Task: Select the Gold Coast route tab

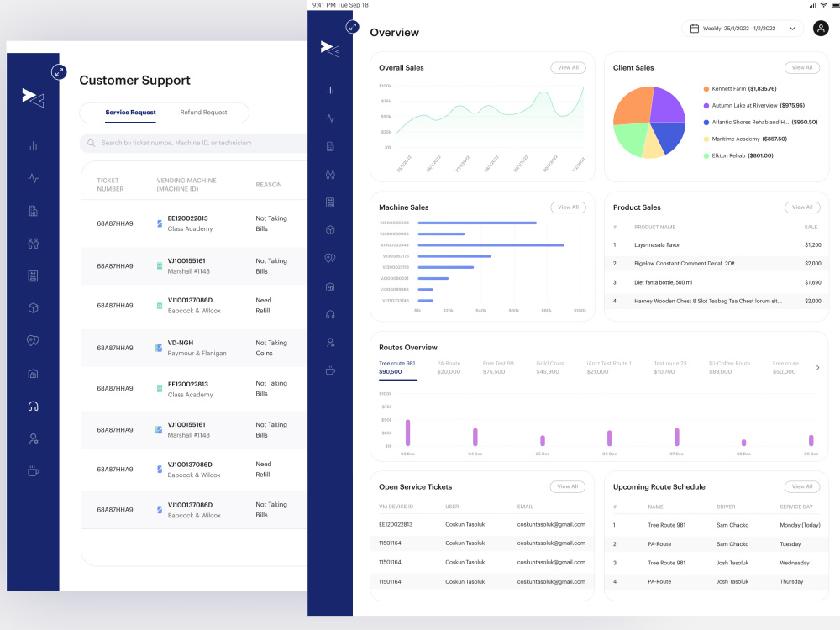Action: 550,368
